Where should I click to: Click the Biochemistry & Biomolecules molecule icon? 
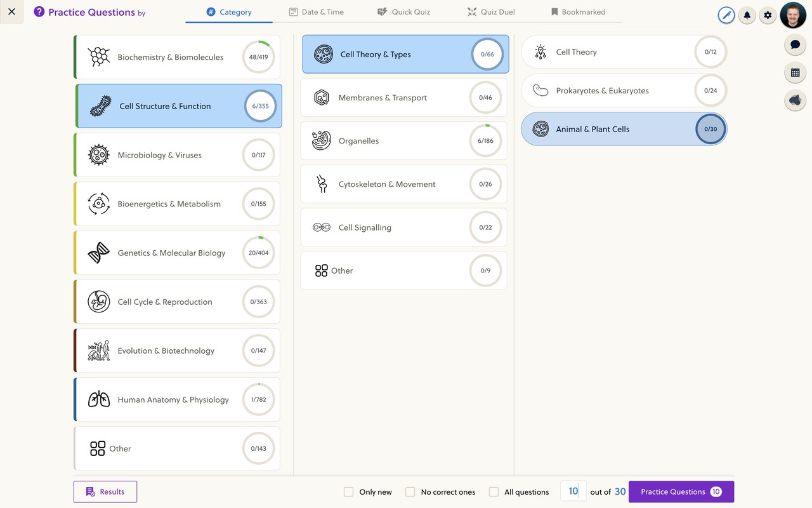coord(99,57)
